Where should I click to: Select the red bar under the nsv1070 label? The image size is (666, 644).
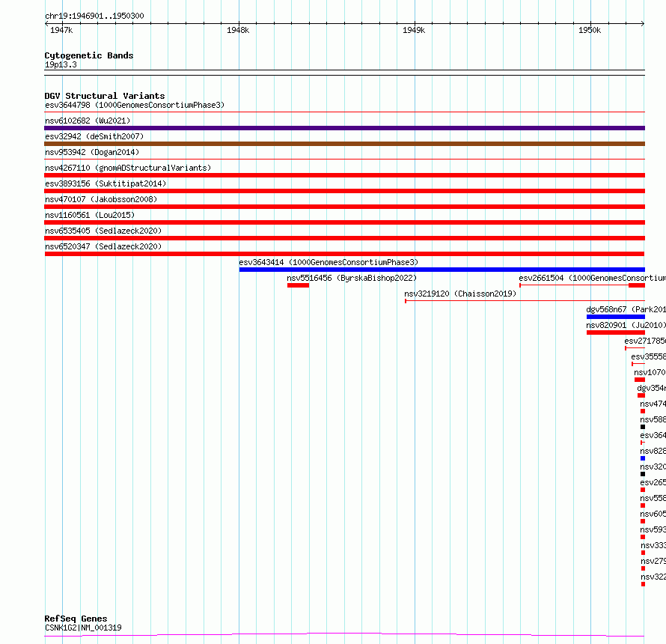click(x=640, y=380)
